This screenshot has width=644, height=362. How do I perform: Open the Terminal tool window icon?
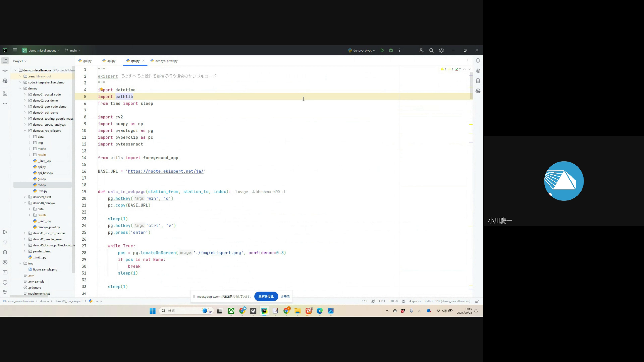click(x=5, y=272)
